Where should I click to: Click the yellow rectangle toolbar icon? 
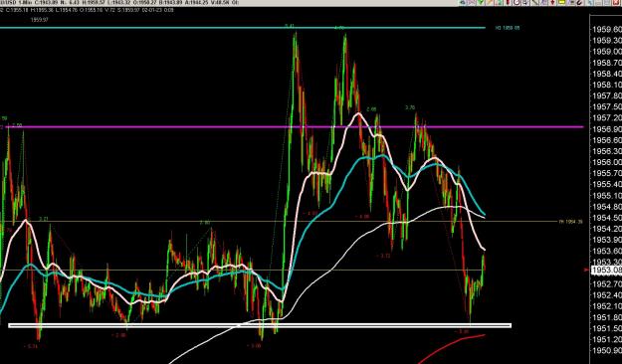click(561, 2)
